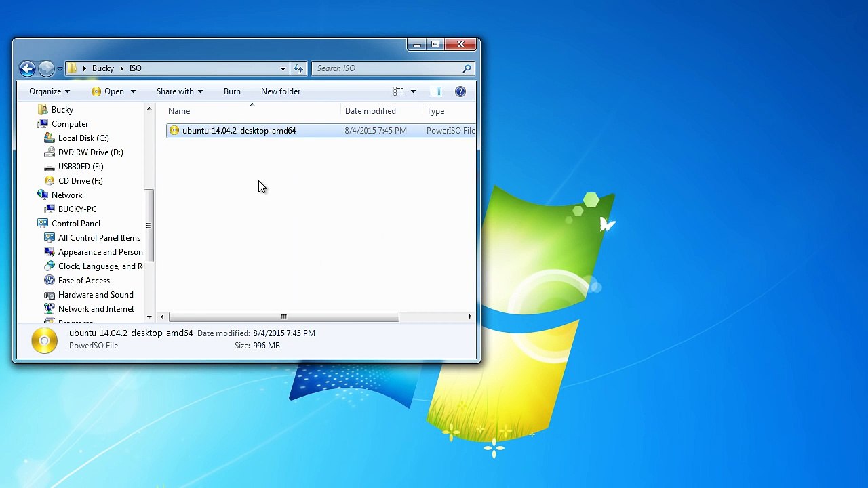The image size is (868, 488).
Task: Open Local Disk (C:)
Action: (x=83, y=138)
